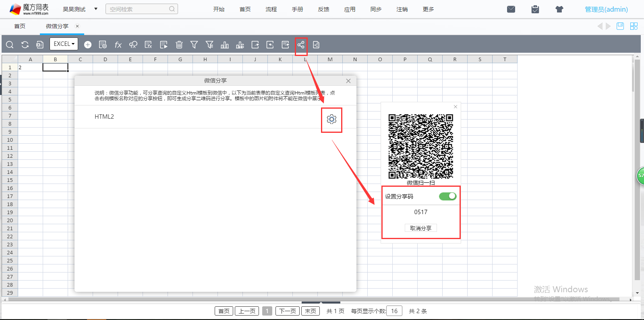Screen dimensions: 644x320
Task: Click the WeChat share icon in toolbar
Action: click(x=301, y=45)
